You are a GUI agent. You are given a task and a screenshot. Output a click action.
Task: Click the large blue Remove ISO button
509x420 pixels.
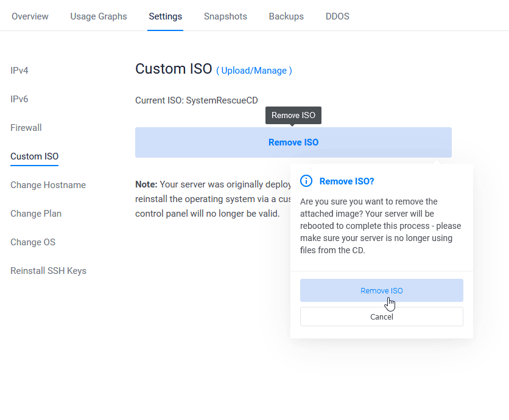pos(293,142)
